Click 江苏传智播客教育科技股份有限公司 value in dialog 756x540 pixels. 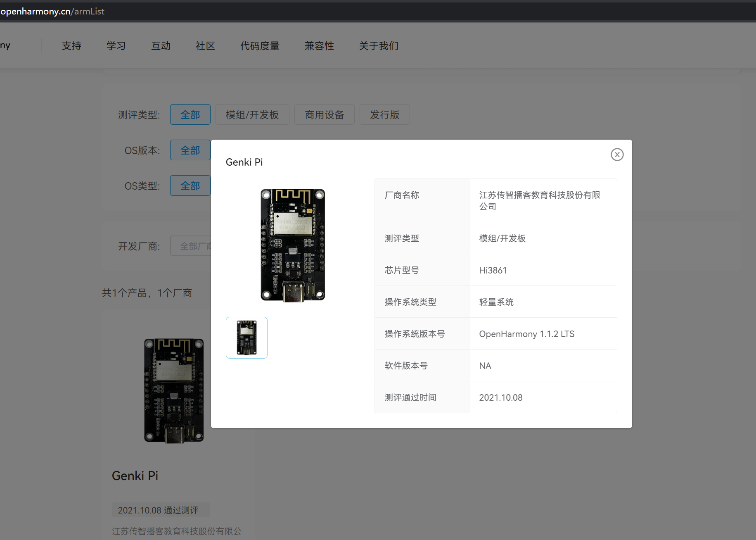540,200
